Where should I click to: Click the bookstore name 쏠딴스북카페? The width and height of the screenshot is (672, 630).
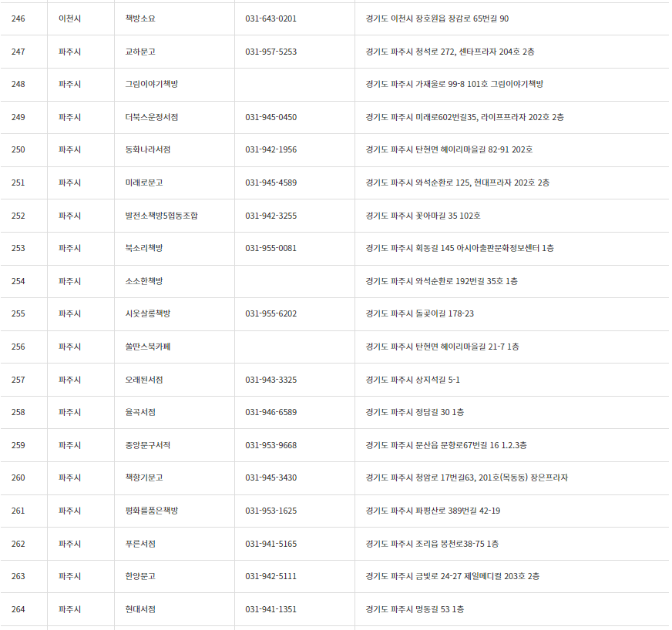pos(148,347)
